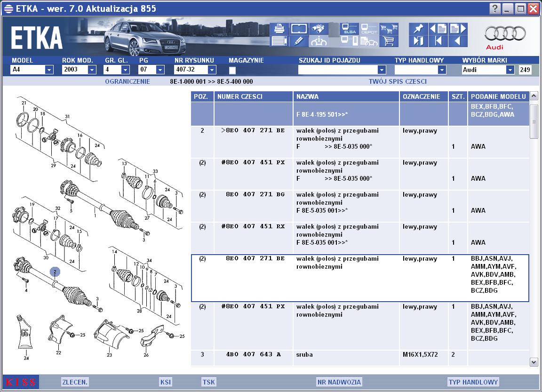542x392 pixels.
Task: Go to next page document icon
Action: (458, 29)
